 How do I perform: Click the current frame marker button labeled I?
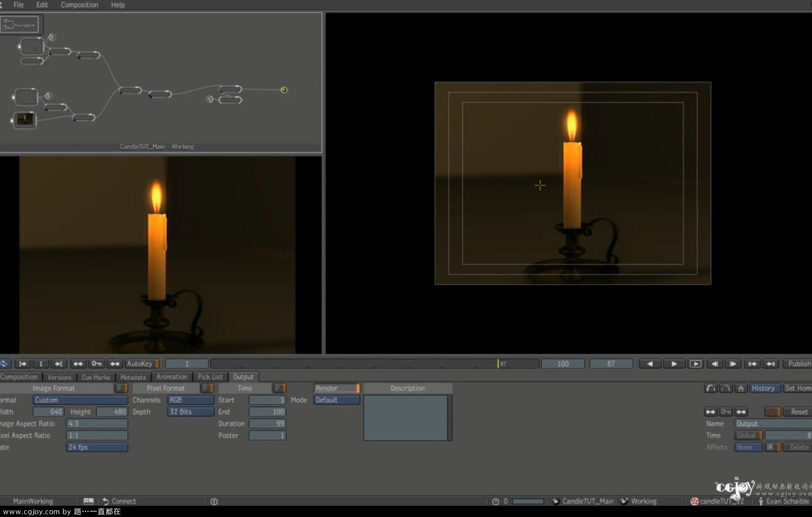click(41, 364)
